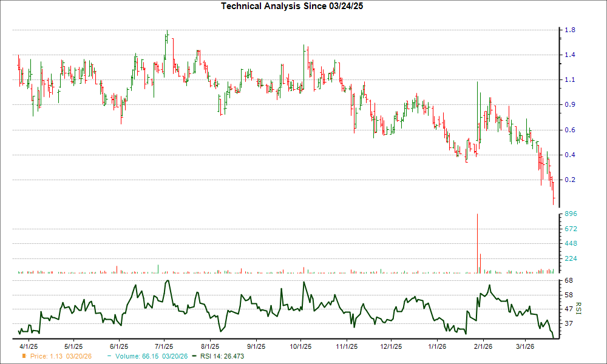Select the dark green RSI line marker
Screen dimensions: 607x364
point(193,357)
